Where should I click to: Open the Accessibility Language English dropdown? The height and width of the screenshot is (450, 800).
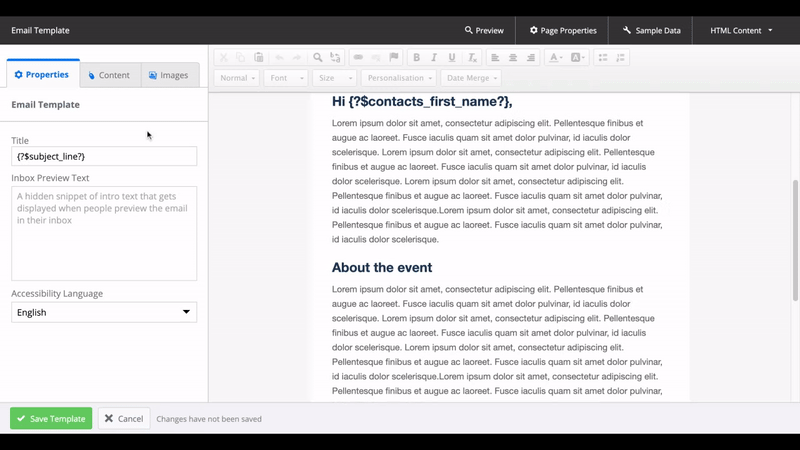click(104, 312)
